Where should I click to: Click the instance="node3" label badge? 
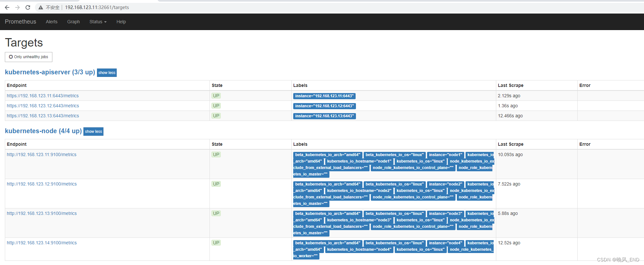[x=445, y=214]
